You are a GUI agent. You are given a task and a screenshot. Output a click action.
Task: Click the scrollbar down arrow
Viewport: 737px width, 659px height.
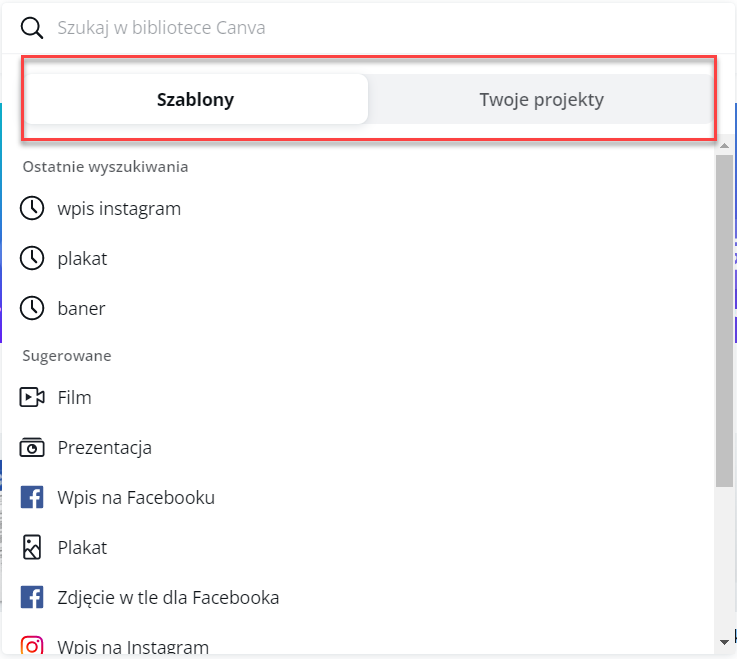725,640
